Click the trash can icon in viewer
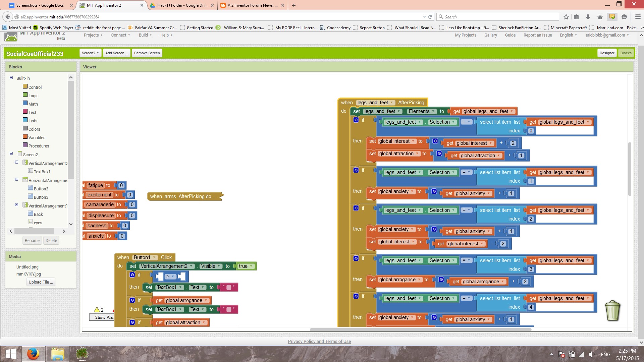 coord(612,310)
